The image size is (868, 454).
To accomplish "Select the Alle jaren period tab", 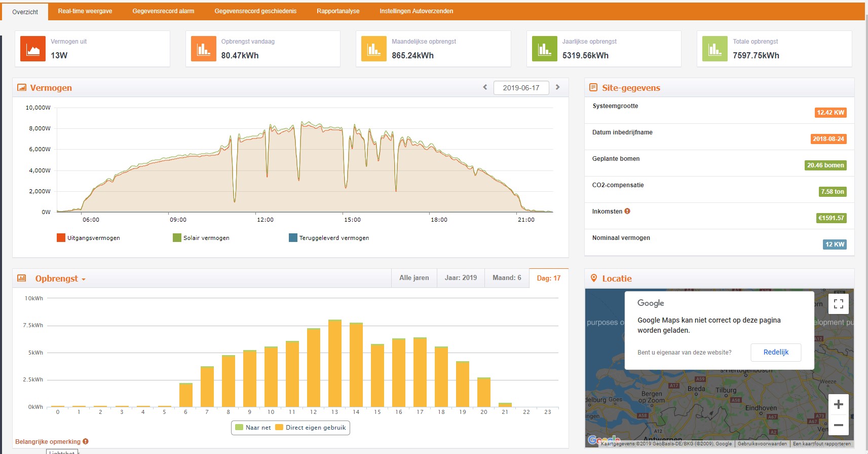I will point(414,278).
